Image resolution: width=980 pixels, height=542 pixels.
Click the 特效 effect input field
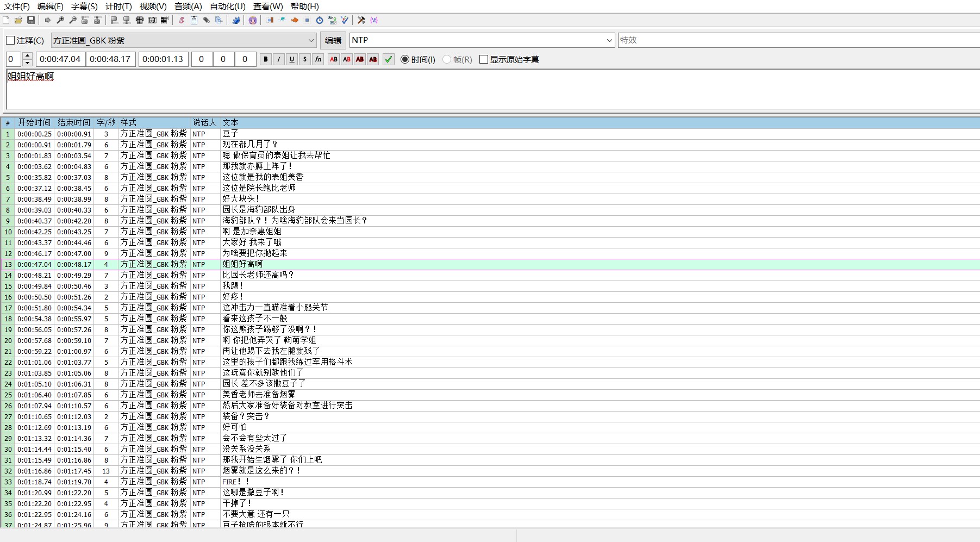click(799, 40)
